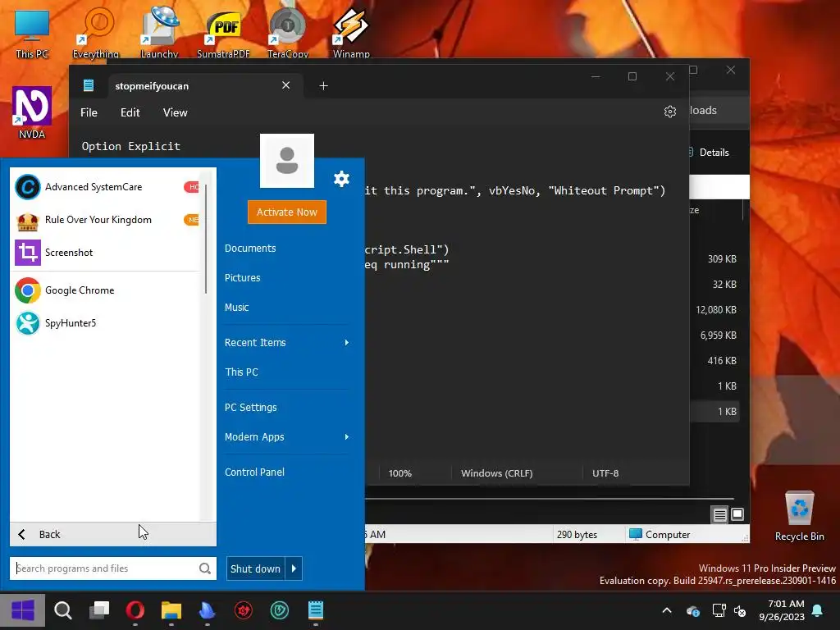Image resolution: width=840 pixels, height=630 pixels.
Task: Click the Activate Now button
Action: 286,212
